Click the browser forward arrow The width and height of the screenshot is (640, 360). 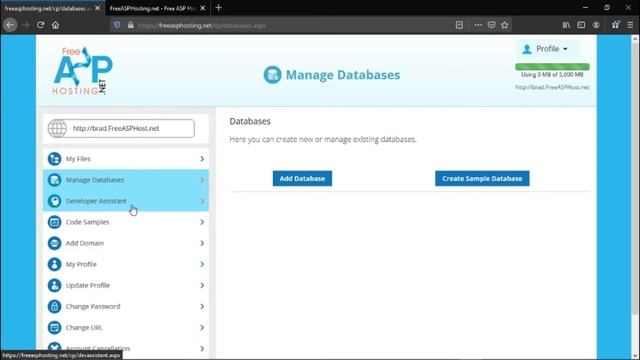[26, 25]
